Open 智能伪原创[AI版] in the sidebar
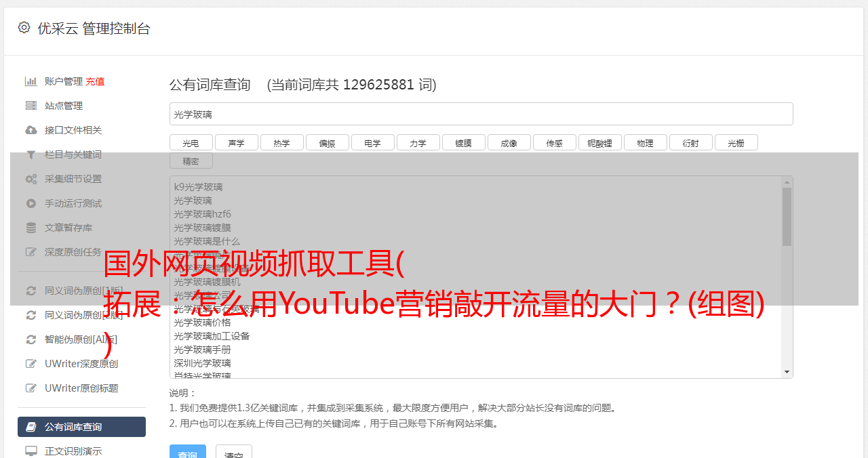This screenshot has height=458, width=868. (x=81, y=339)
